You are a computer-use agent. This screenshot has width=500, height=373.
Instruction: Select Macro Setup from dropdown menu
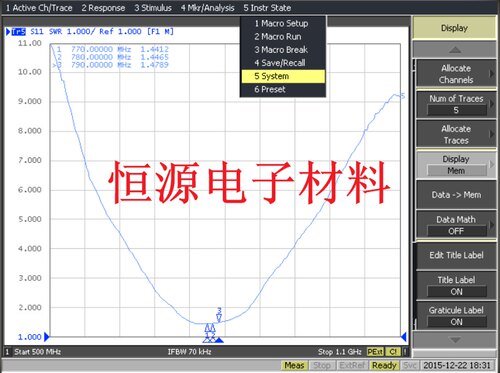[283, 23]
